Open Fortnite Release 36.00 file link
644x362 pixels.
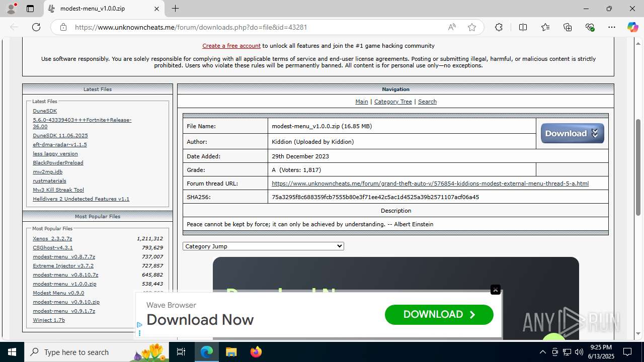point(82,123)
